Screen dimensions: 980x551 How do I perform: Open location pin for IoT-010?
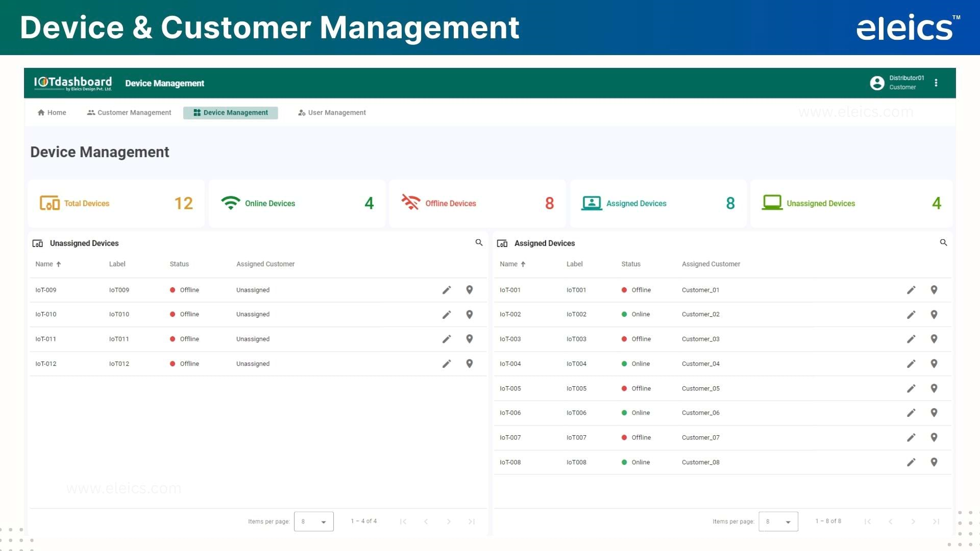470,314
